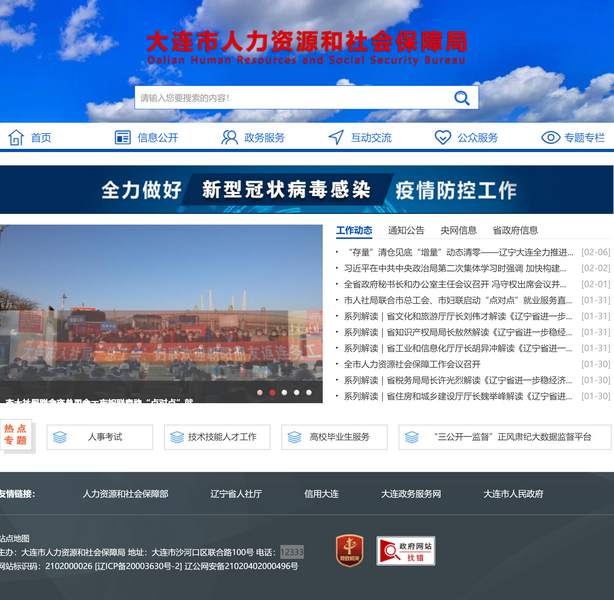Image resolution: width=614 pixels, height=600 pixels.
Task: Open the 政府网站找错 badge
Action: coord(405,551)
